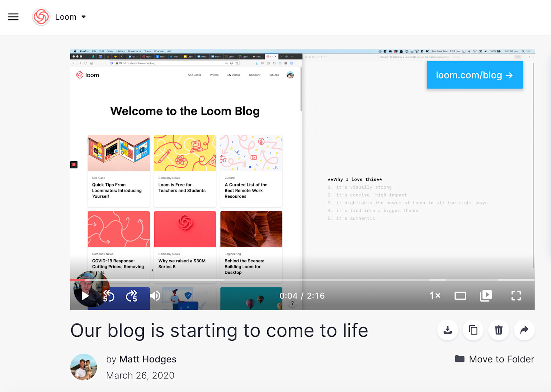Open Loom is Free for Teachers card

tap(185, 171)
